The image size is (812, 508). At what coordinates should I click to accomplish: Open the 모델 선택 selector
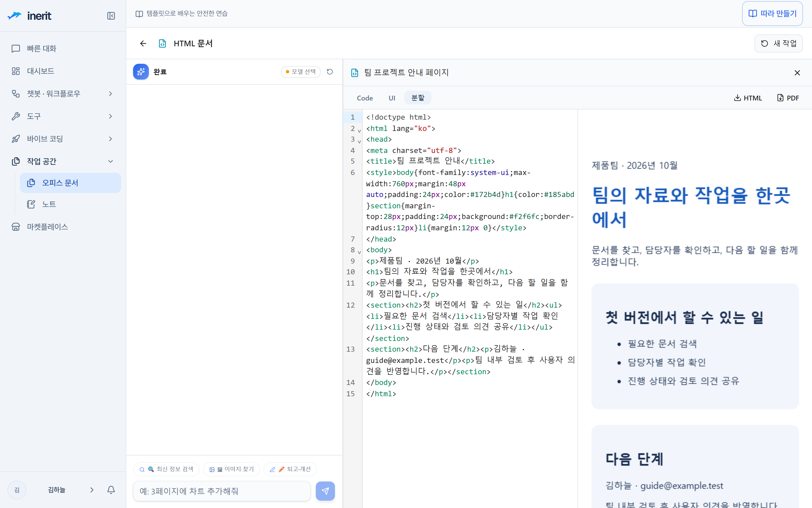(301, 72)
